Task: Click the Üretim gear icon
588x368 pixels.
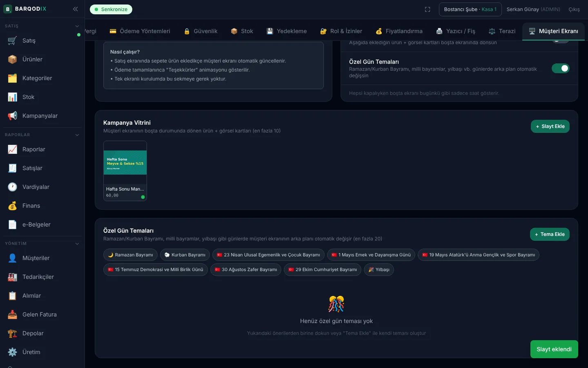Action: (13, 352)
